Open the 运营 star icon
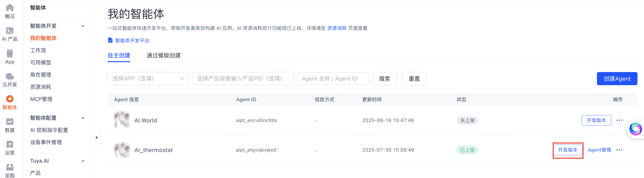Image resolution: width=644 pixels, height=178 pixels. (x=9, y=145)
